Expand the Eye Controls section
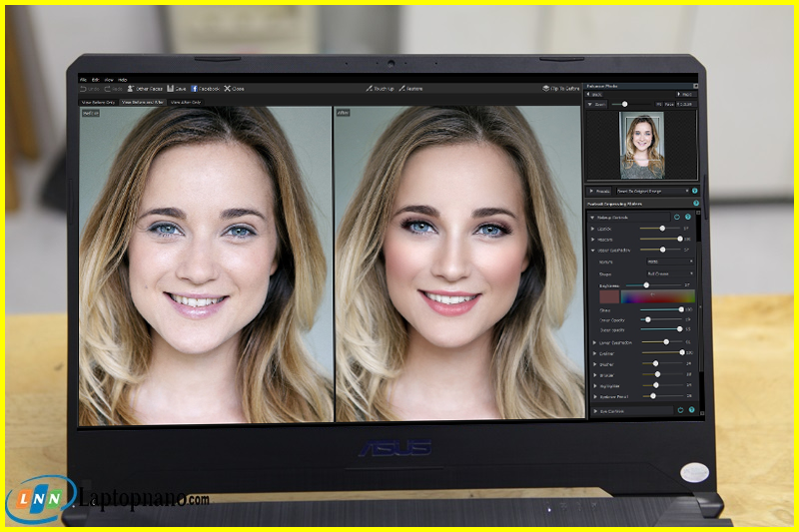This screenshot has width=799, height=532. 593,410
